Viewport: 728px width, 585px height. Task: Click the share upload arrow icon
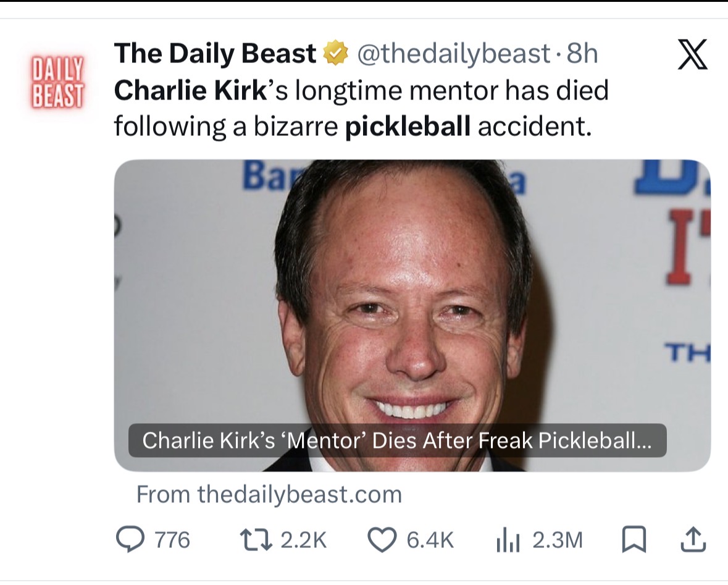pyautogui.click(x=693, y=539)
